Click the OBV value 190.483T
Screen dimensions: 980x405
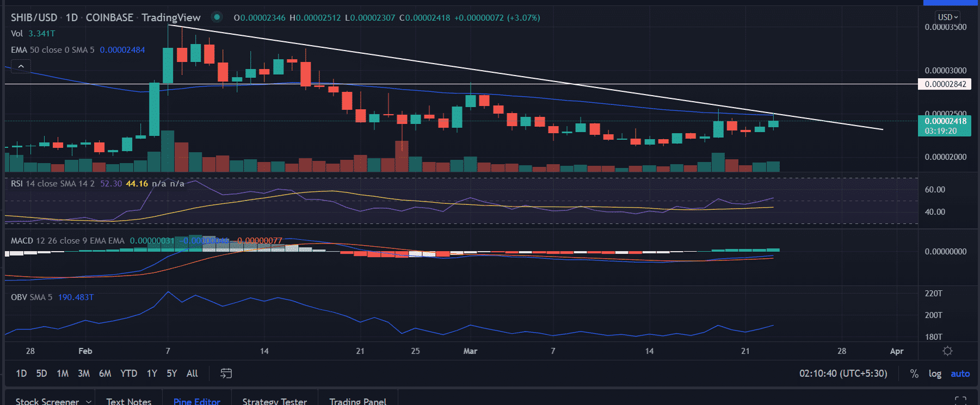[x=76, y=297]
